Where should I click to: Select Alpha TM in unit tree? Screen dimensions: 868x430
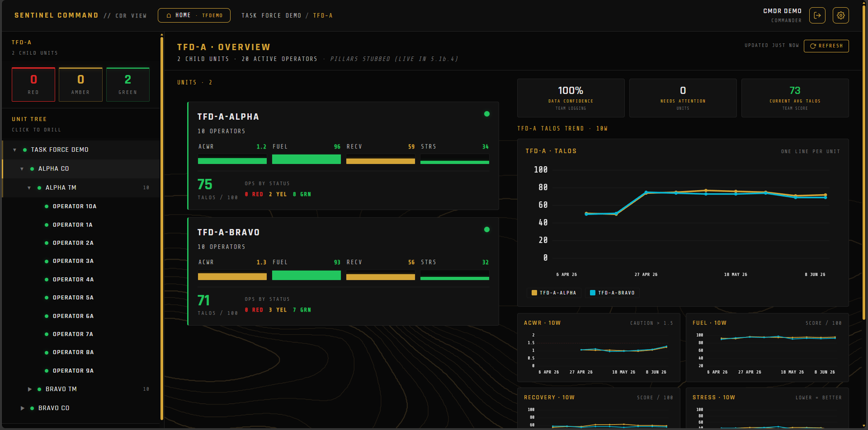coord(81,188)
